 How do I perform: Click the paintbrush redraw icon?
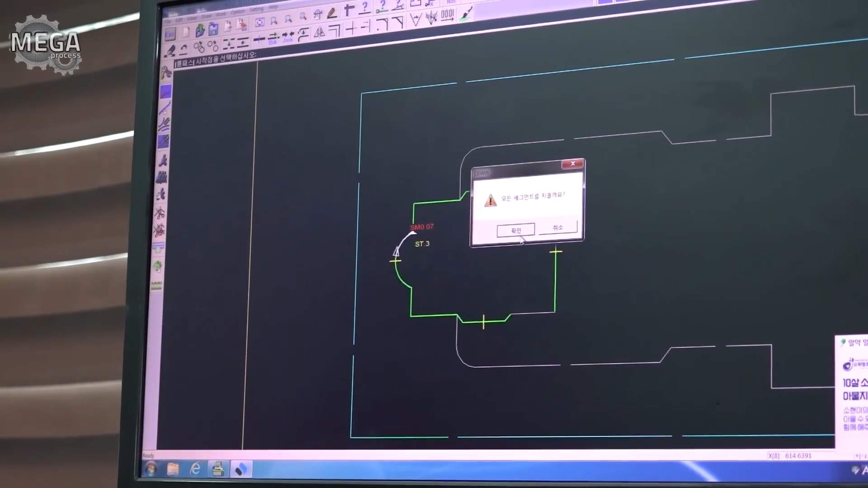[466, 14]
